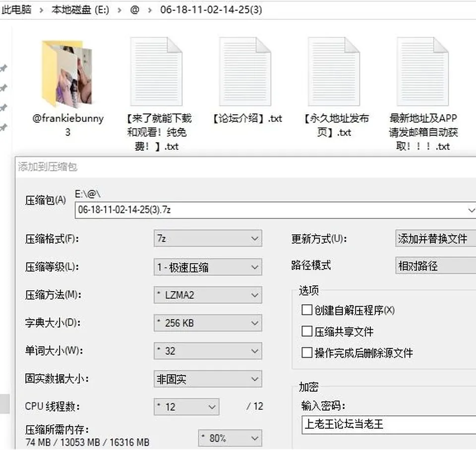Open the 字典大小 dropdown showing 256 KB
The width and height of the screenshot is (476, 450).
(208, 322)
